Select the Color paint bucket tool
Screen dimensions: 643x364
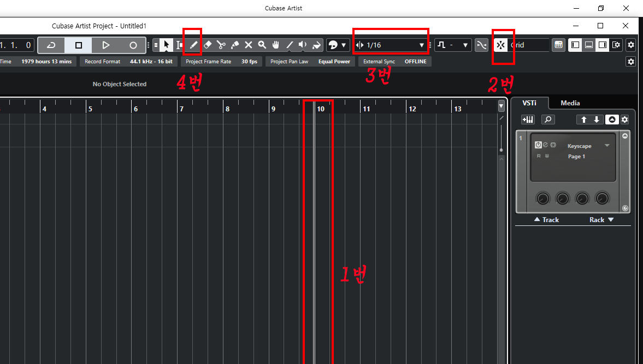tap(316, 45)
